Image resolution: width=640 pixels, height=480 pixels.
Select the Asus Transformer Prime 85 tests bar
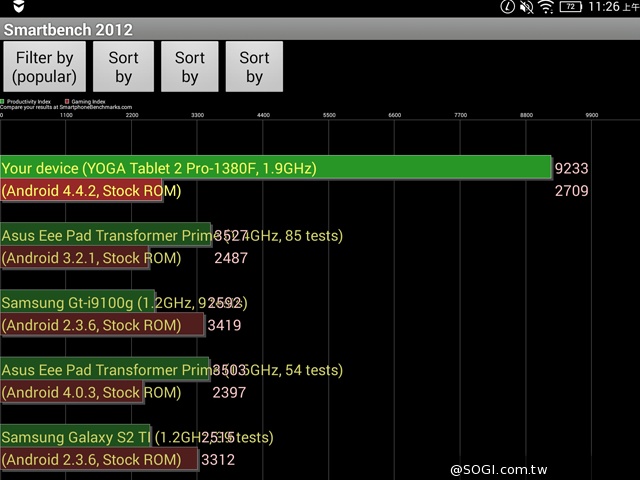coord(106,235)
